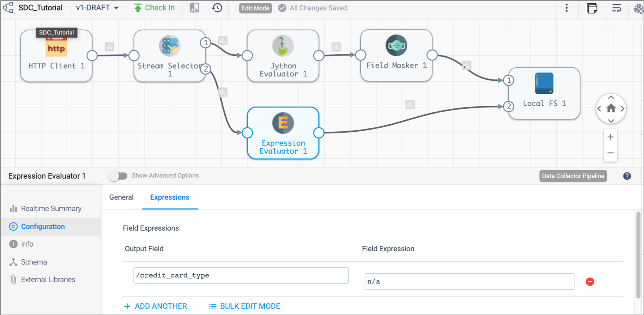Image resolution: width=644 pixels, height=315 pixels.
Task: Select Schema in the left sidebar
Action: coord(34,262)
